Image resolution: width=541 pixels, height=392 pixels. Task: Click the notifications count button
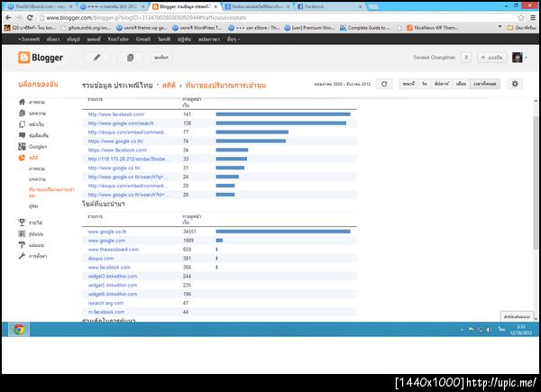pos(466,58)
